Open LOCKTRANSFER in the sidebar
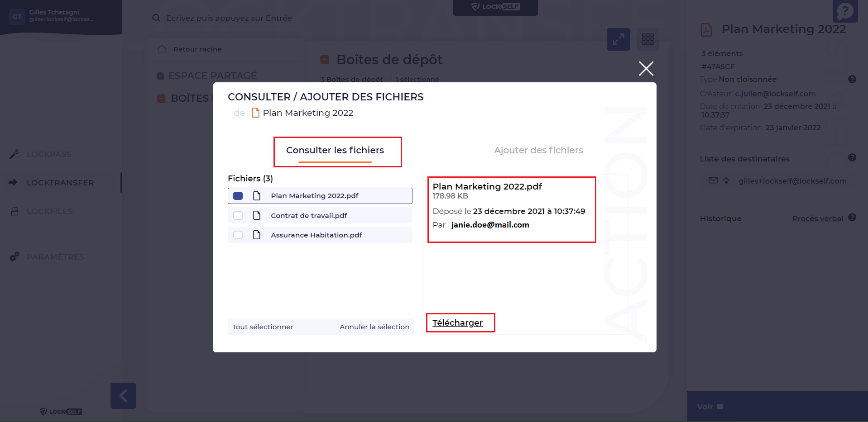 (60, 183)
